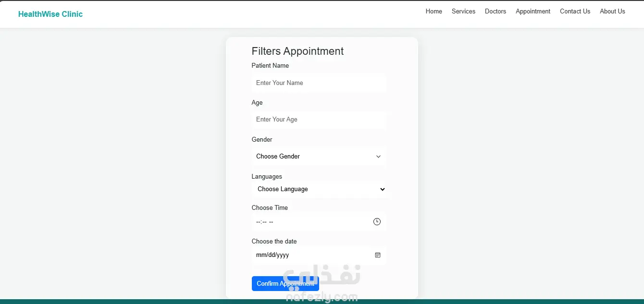Click into the Enter Your Age field

[319, 120]
